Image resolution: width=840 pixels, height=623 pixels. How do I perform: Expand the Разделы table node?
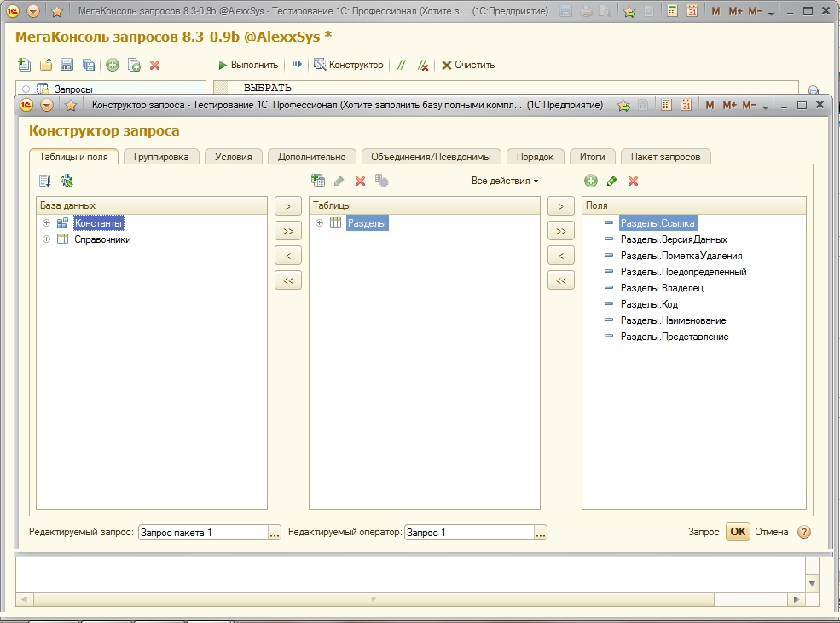(x=319, y=223)
